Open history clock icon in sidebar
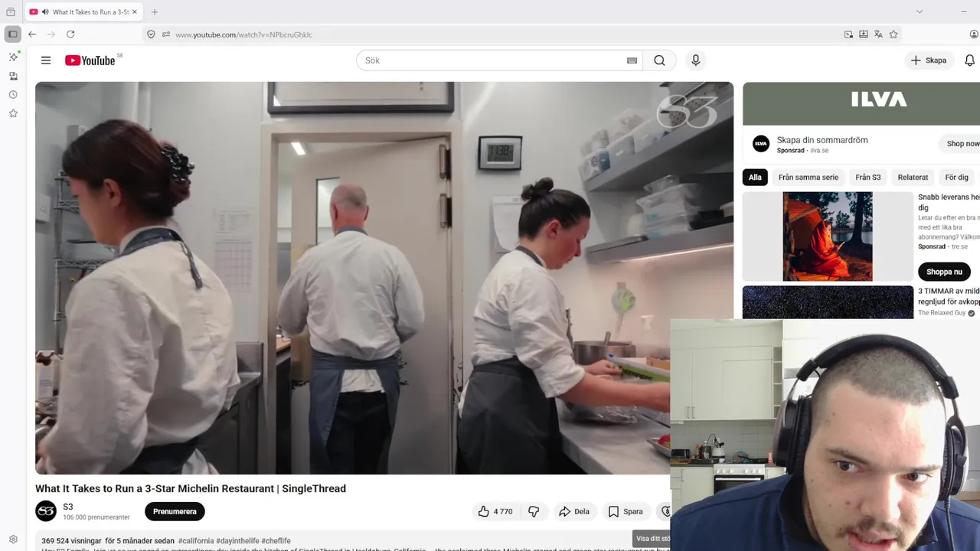The image size is (980, 551). click(x=13, y=95)
